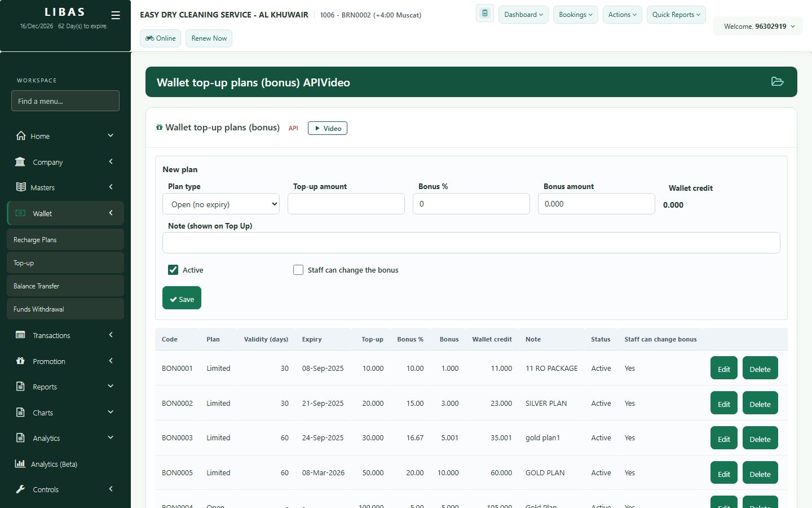This screenshot has height=508, width=812.
Task: Click the Top-up amount field
Action: coord(346,204)
